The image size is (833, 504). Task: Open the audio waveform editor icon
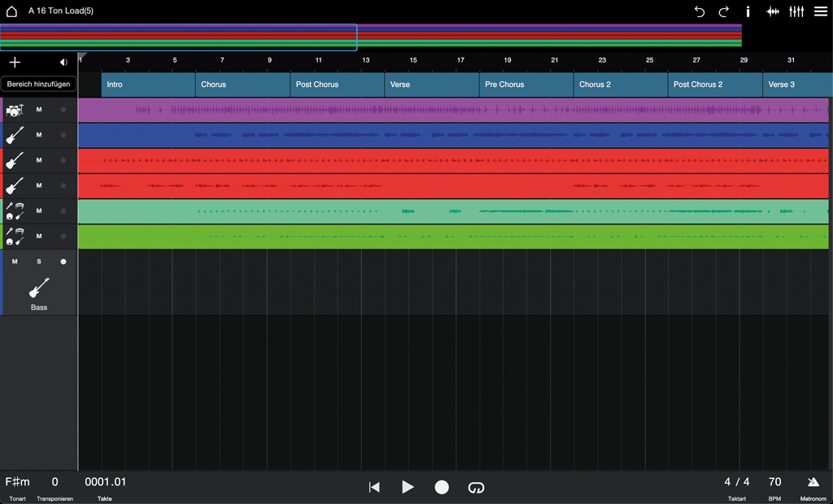(773, 11)
